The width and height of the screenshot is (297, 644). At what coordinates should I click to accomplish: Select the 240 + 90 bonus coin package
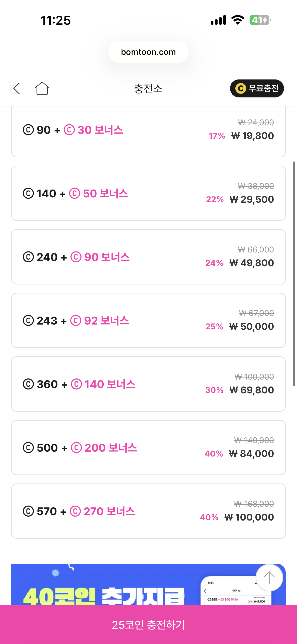pos(148,257)
